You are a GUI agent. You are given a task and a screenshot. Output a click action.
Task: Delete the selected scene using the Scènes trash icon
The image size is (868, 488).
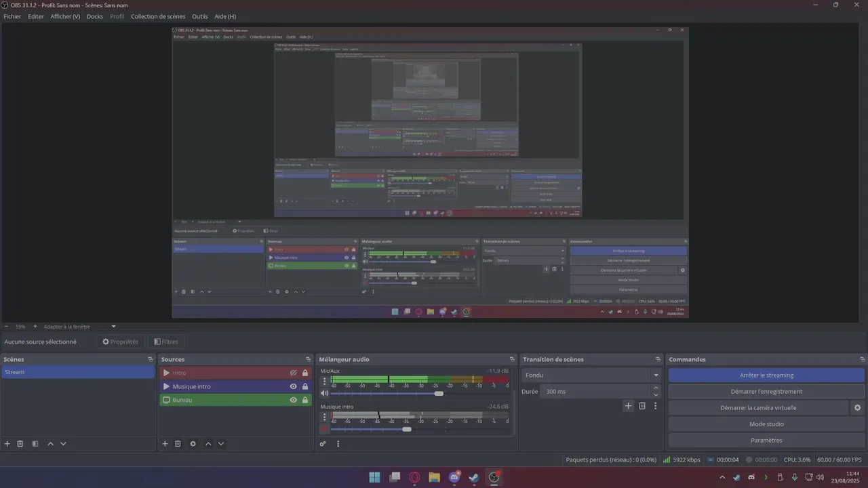20,444
